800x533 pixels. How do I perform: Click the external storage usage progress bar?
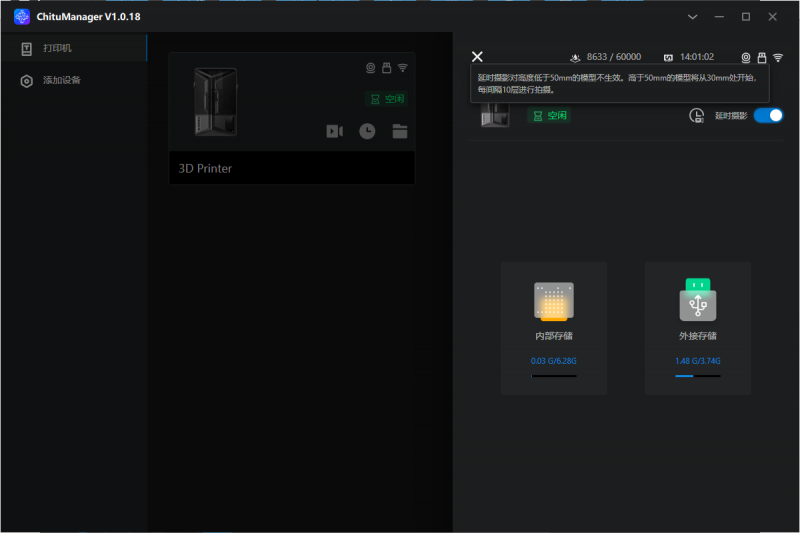point(697,376)
